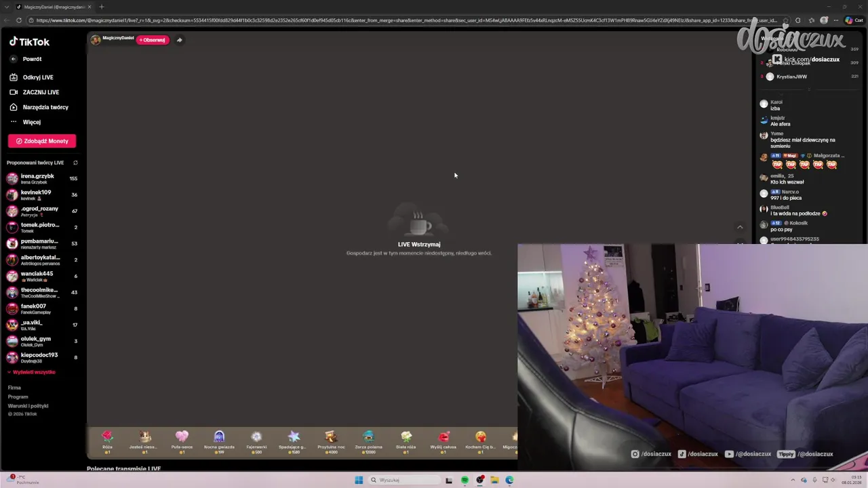Open Edge browser from taskbar
This screenshot has height=488, width=868.
click(509, 480)
